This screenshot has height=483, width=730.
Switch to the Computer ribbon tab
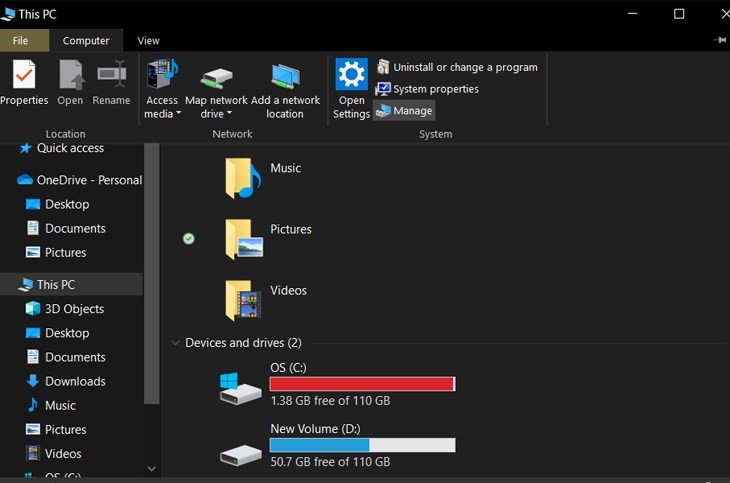[86, 41]
